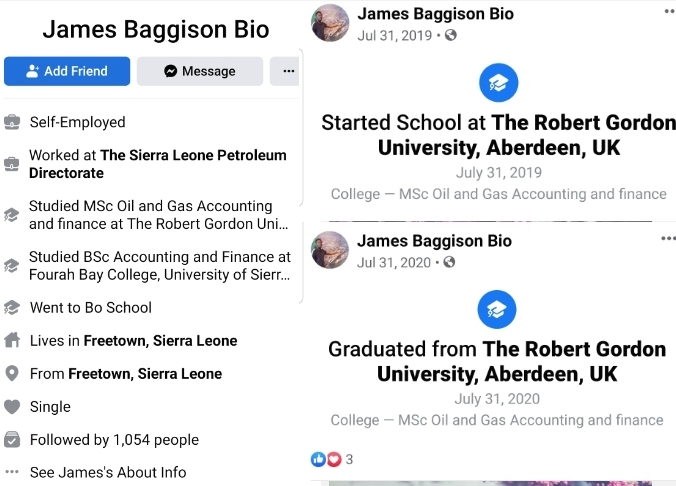Screen dimensions: 676x486
Task: Open See James's About Info
Action: 108,472
